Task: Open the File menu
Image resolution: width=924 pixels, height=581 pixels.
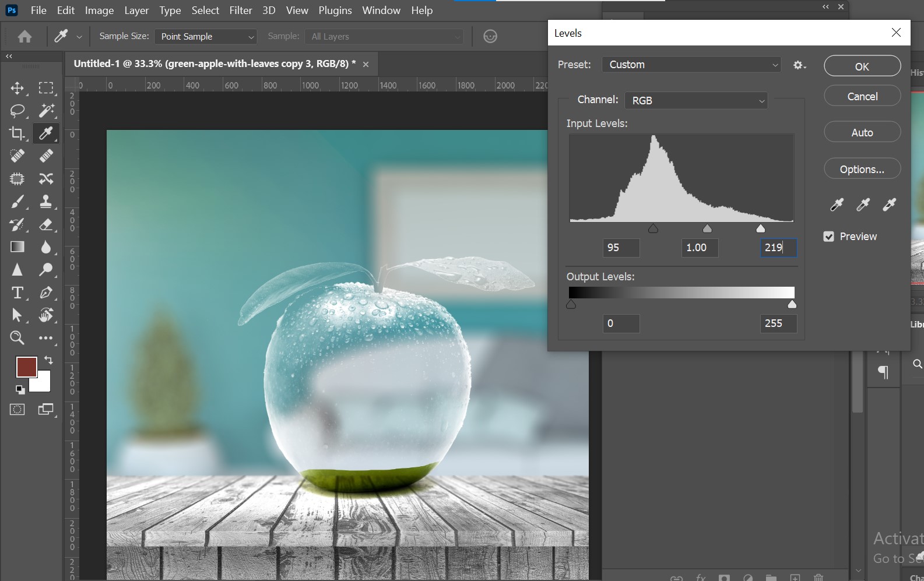Action: tap(38, 10)
